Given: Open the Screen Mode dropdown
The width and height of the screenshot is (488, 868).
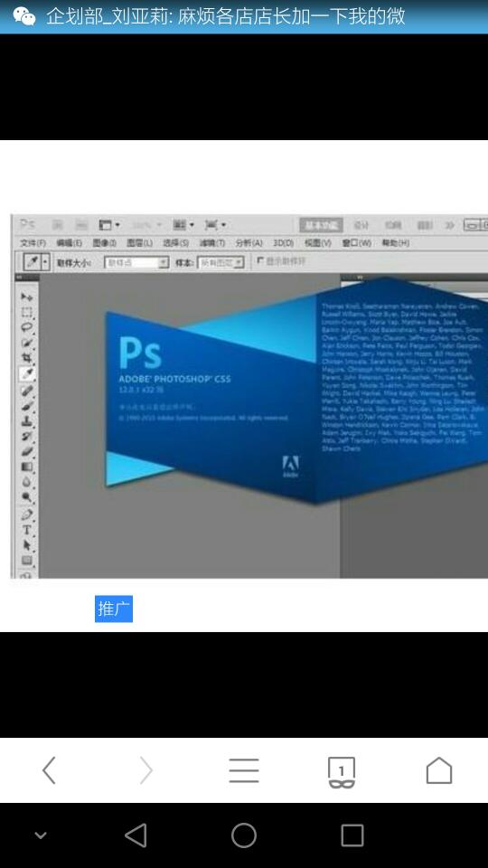Looking at the screenshot, I should 216,225.
